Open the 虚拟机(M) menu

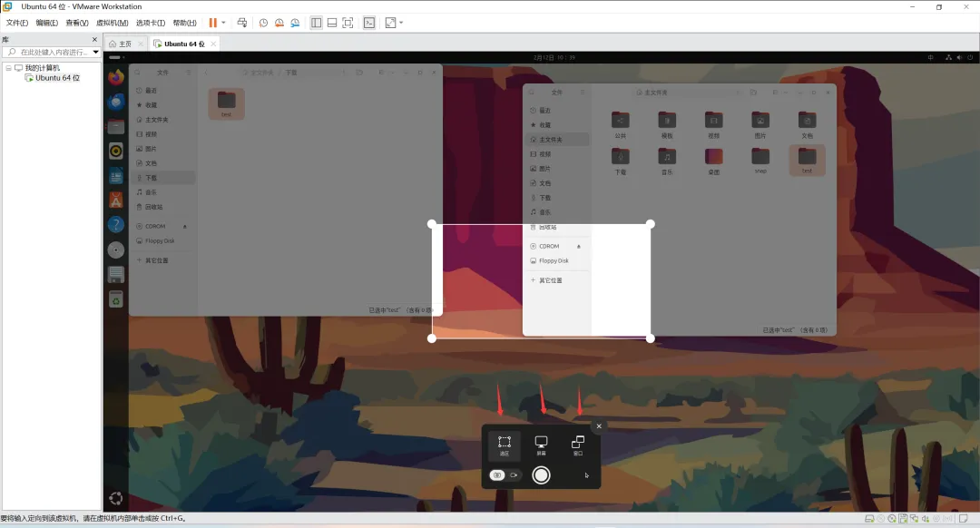pyautogui.click(x=113, y=23)
